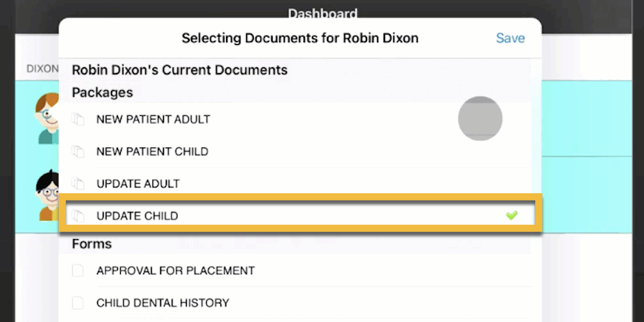
Task: Click the Dashboard title behind the dialog
Action: (x=322, y=13)
